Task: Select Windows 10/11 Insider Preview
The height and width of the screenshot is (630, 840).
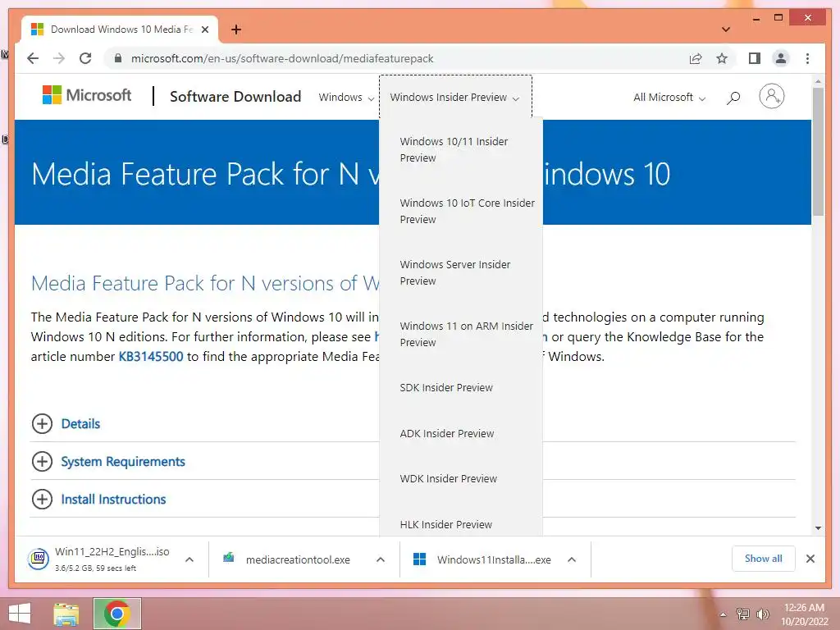Action: pos(461,149)
